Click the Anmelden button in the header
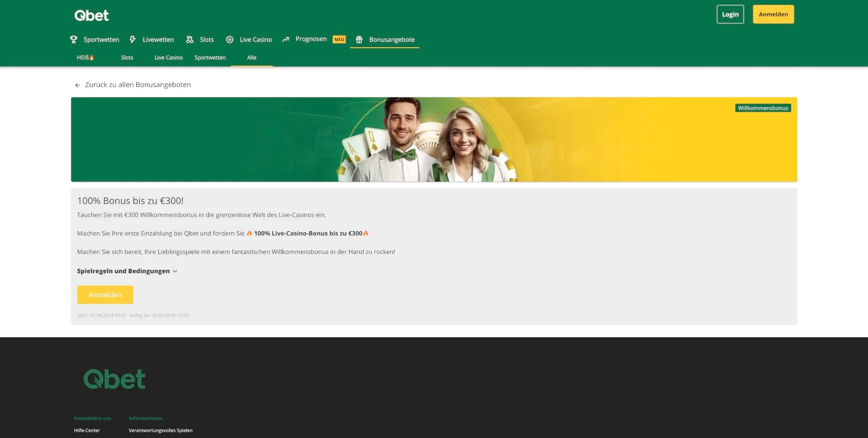Image resolution: width=868 pixels, height=438 pixels. tap(773, 14)
